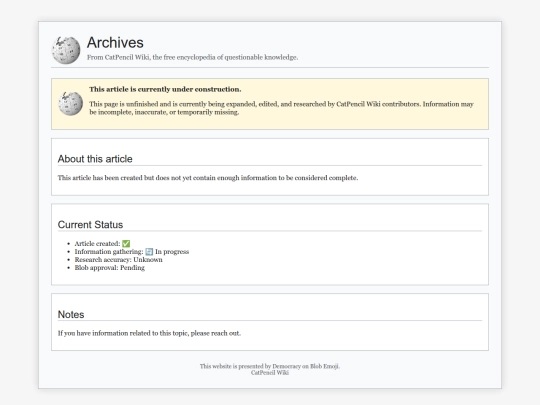Image resolution: width=540 pixels, height=405 pixels.
Task: Click 'This article is currently under construction.' heading
Action: [x=165, y=89]
